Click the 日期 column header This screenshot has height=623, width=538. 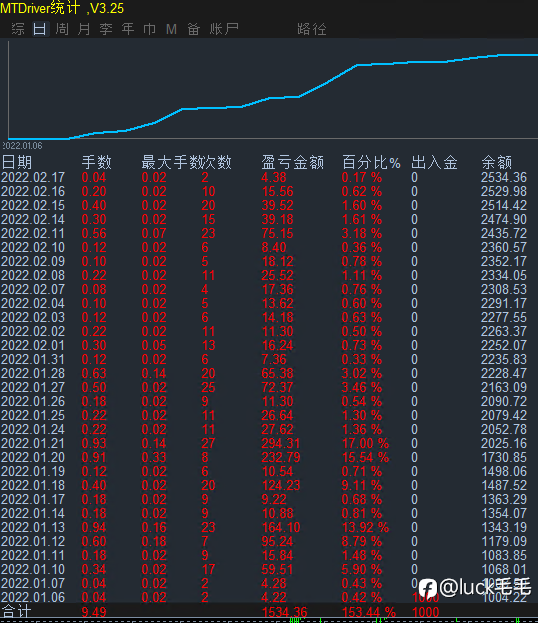(x=17, y=163)
